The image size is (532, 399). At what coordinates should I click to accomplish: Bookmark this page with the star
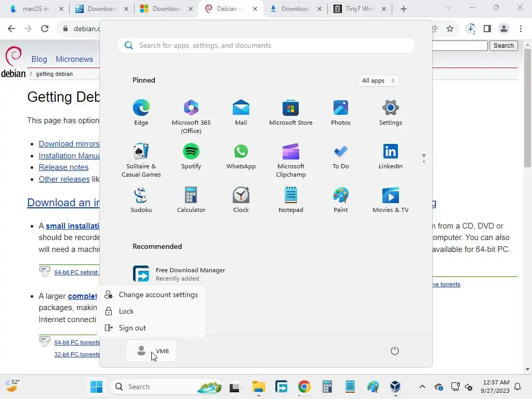click(x=450, y=29)
